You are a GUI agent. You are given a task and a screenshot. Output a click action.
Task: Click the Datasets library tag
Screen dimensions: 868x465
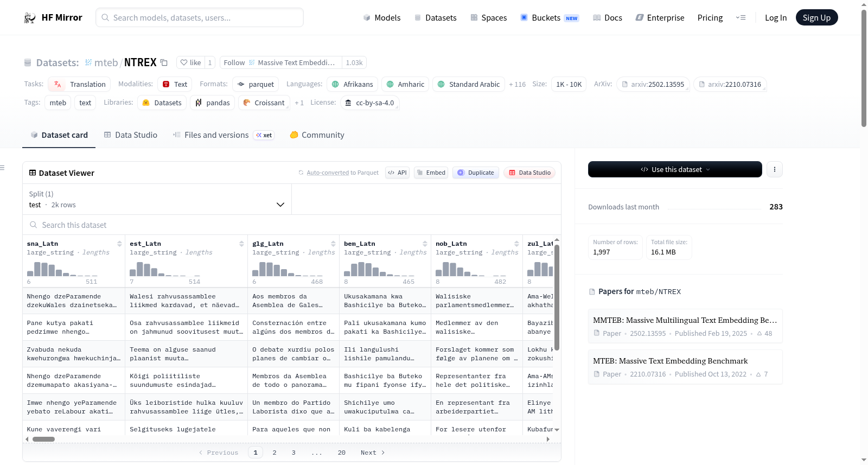[x=162, y=103]
